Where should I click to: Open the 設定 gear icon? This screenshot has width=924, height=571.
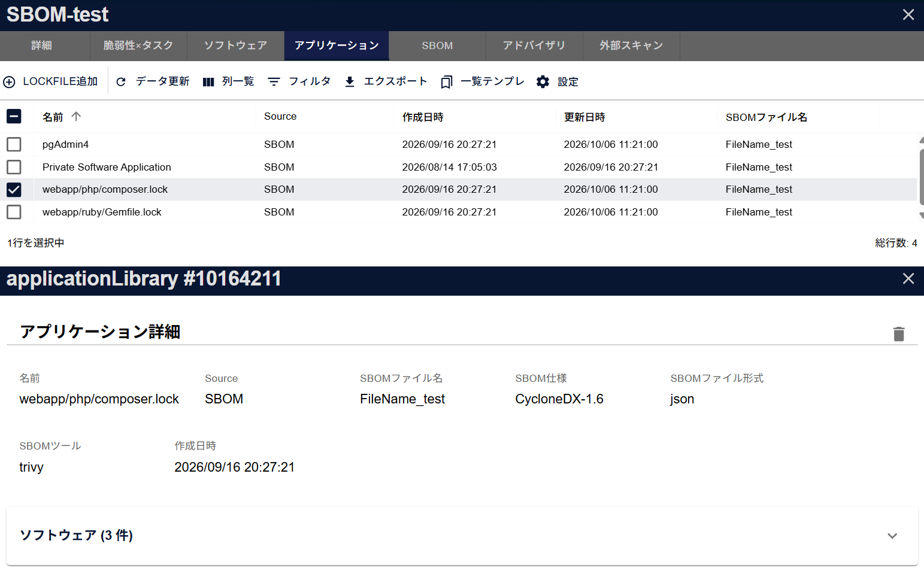(543, 82)
